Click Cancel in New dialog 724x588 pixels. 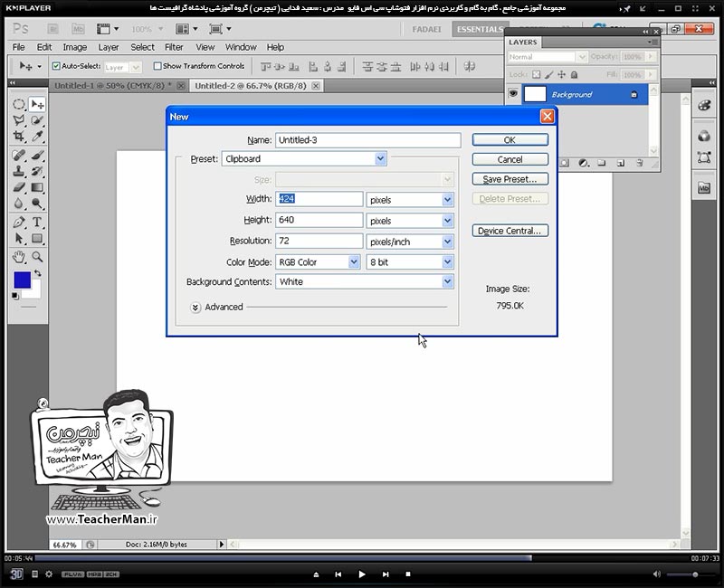[x=510, y=159]
